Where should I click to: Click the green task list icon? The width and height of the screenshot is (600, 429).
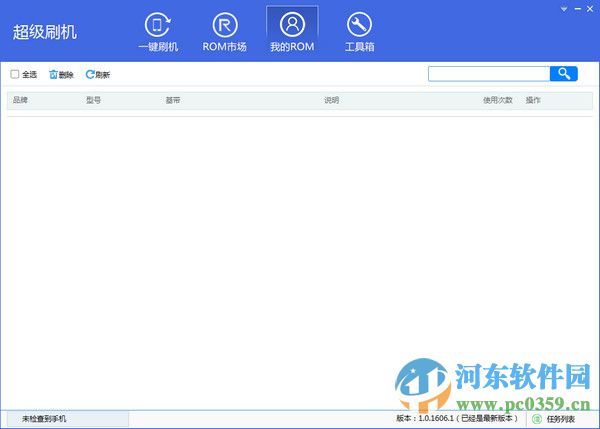click(x=537, y=419)
